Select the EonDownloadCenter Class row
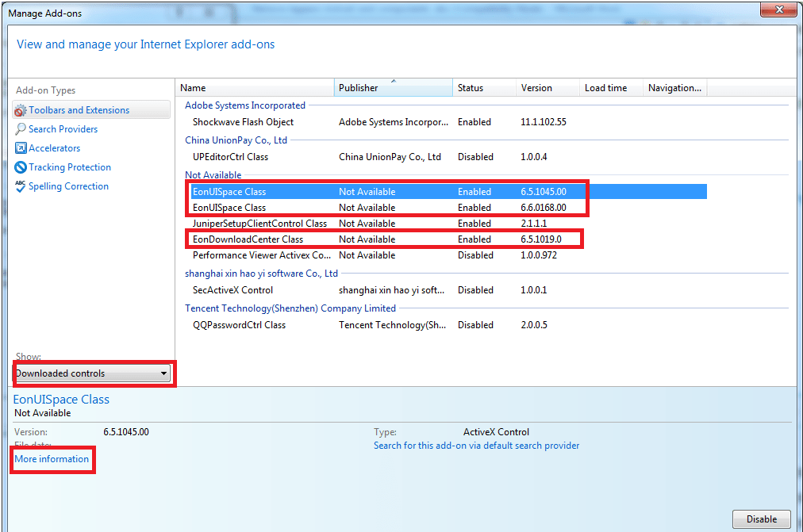The height and width of the screenshot is (532, 803). [x=248, y=239]
